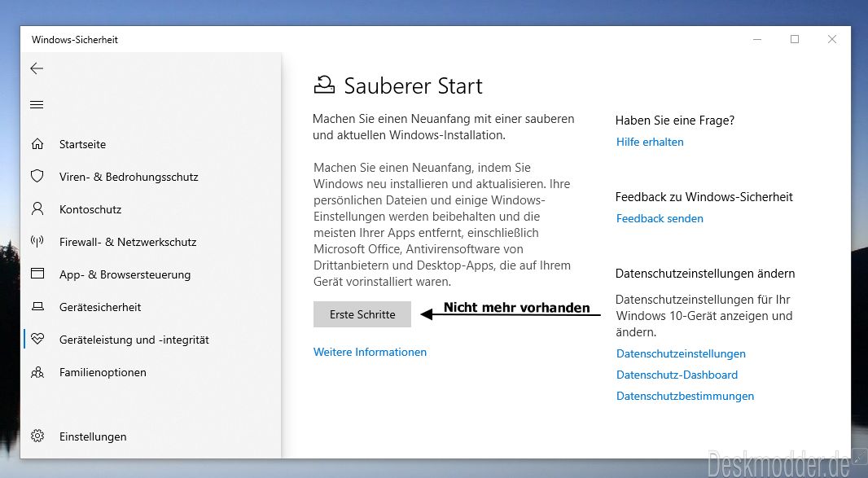Open Viren- & Bedrohungsschutz section
The image size is (868, 478).
129,177
